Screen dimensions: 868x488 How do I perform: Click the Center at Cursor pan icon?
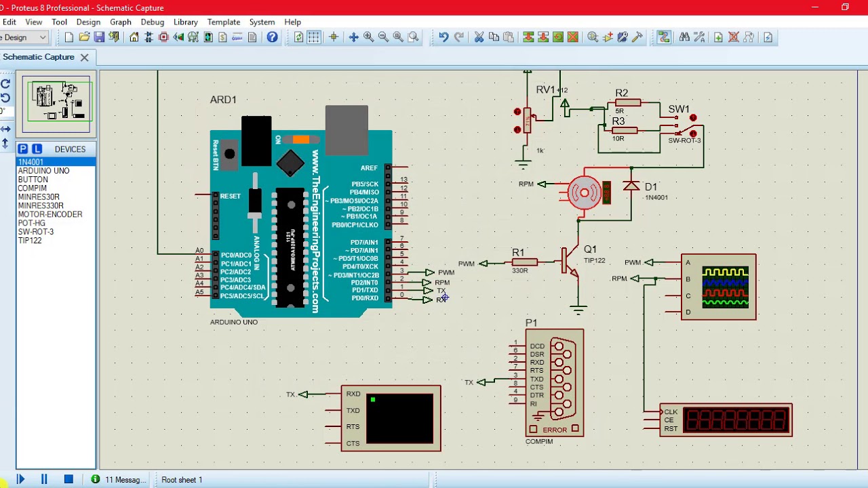(353, 37)
